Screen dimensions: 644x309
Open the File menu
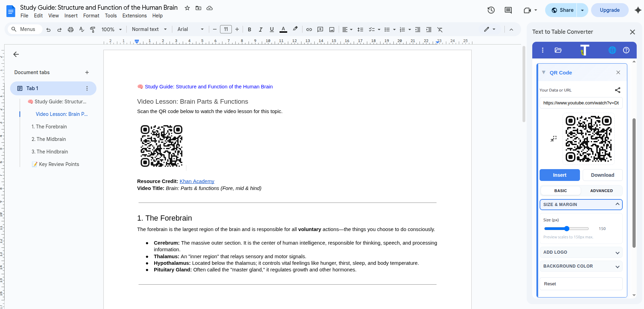[24, 16]
